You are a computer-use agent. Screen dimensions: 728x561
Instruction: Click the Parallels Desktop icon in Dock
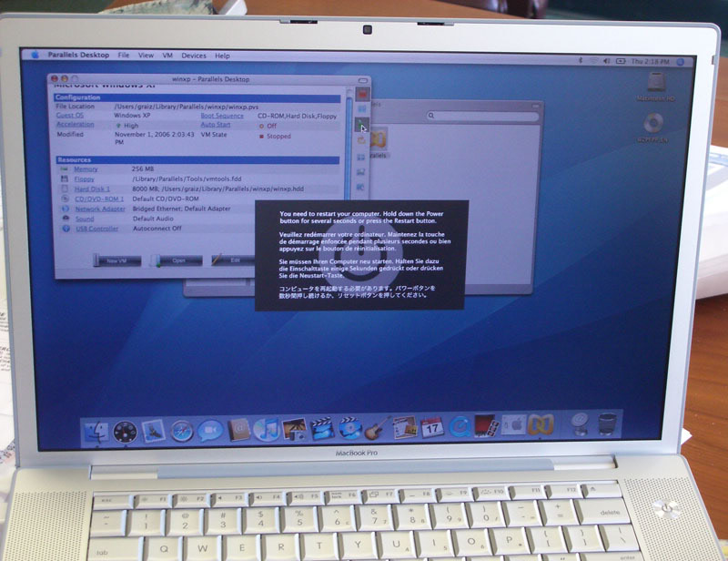pos(541,425)
